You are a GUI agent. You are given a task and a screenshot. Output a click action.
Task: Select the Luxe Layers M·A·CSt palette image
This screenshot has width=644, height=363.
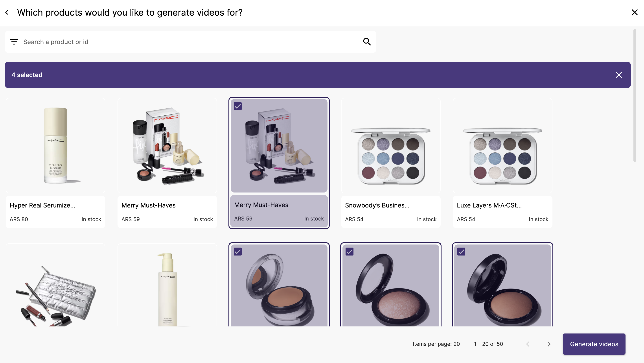[502, 145]
